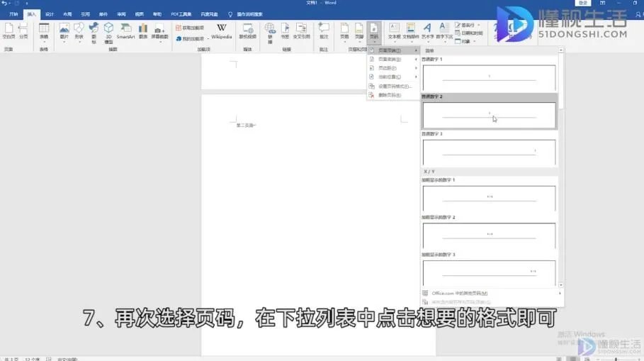Insert a Bookmark (书签)
The height and width of the screenshot is (361, 644).
tap(285, 31)
